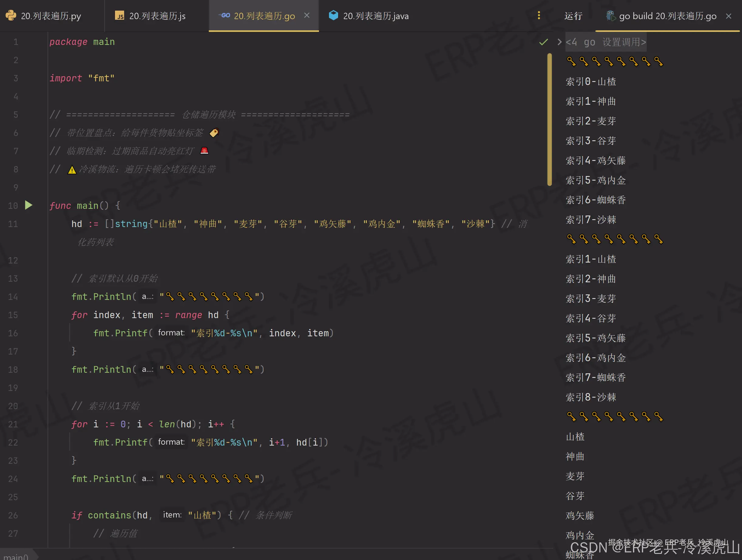Click the Python file icon on 20.列表遍历.py tab
Screen dimensions: 742x560
[11, 16]
